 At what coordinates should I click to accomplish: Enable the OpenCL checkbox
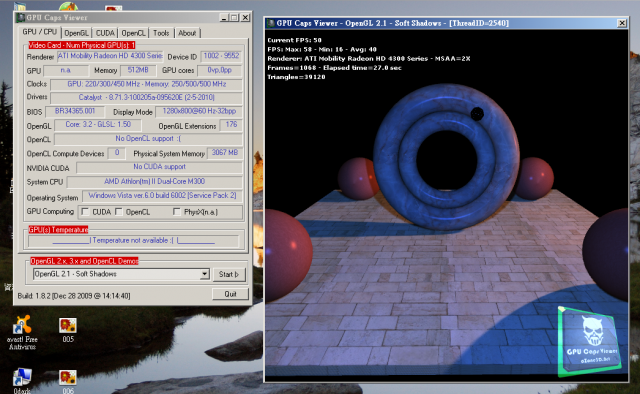119,211
